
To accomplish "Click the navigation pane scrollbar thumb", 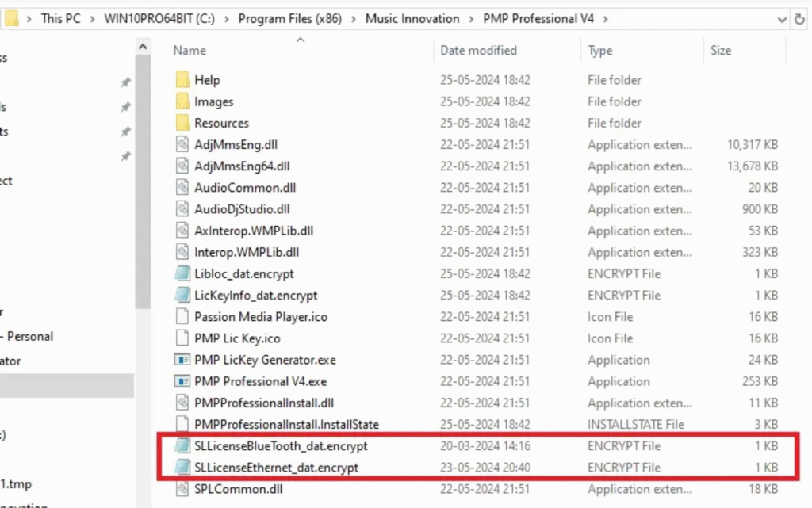I will [143, 182].
